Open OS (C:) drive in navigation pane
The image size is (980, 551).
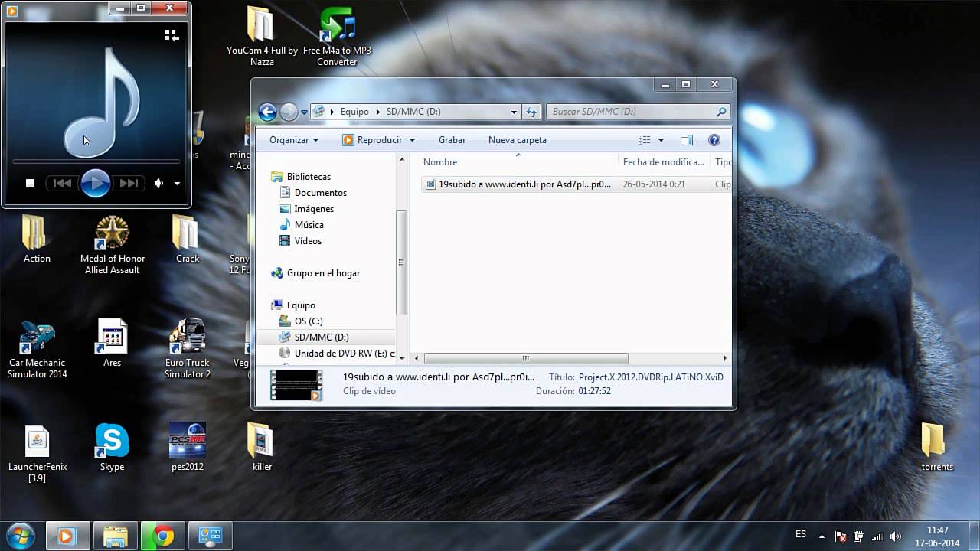(x=309, y=321)
